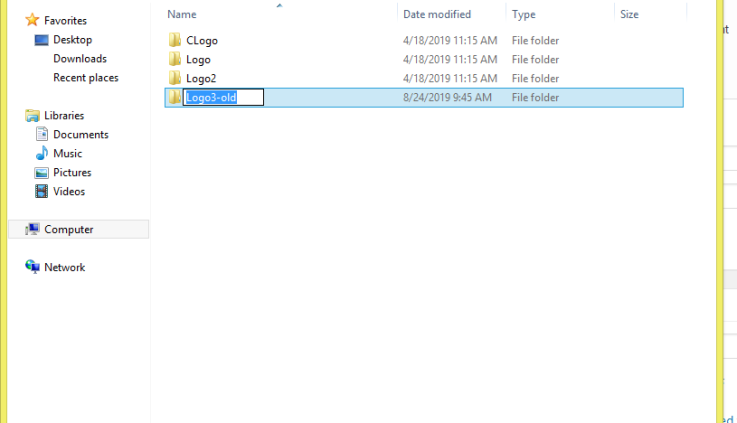Select the Computer icon in sidebar
This screenshot has width=737, height=423.
(x=32, y=229)
